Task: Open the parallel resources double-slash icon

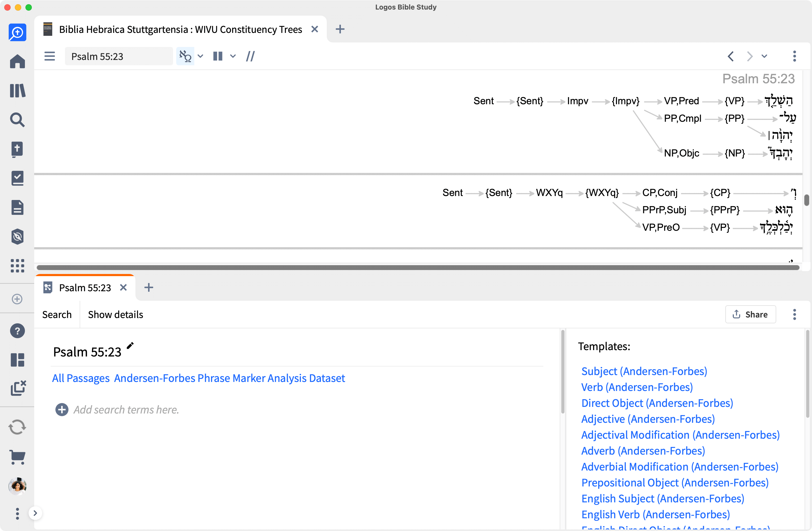Action: coord(250,56)
